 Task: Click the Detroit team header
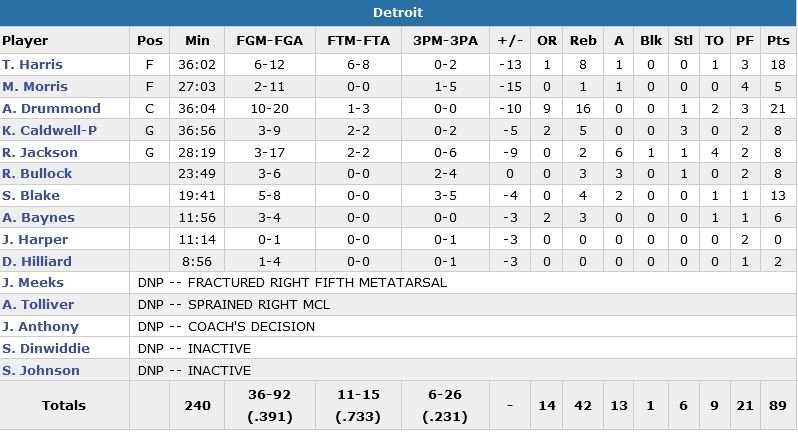click(x=398, y=12)
